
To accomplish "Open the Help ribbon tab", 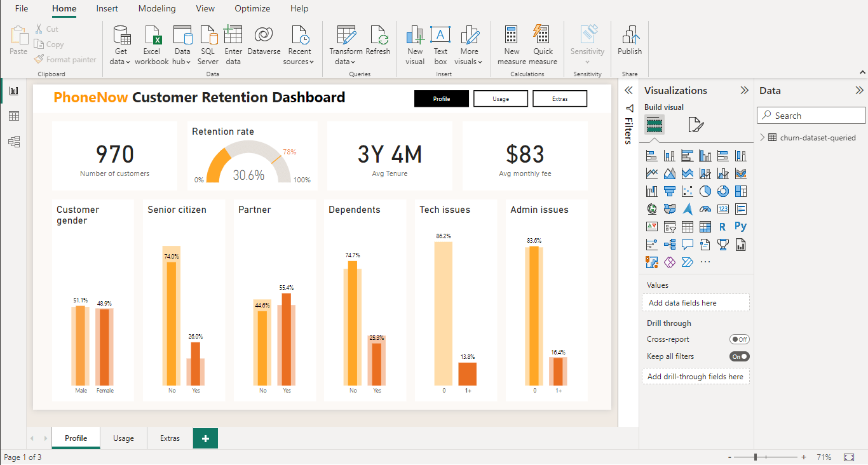I will (x=299, y=9).
